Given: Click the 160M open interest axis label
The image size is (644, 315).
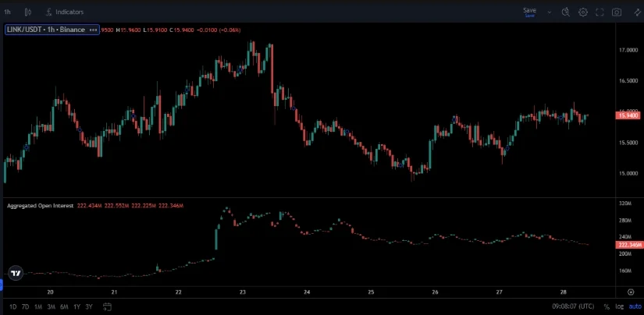Looking at the screenshot, I should [x=624, y=271].
